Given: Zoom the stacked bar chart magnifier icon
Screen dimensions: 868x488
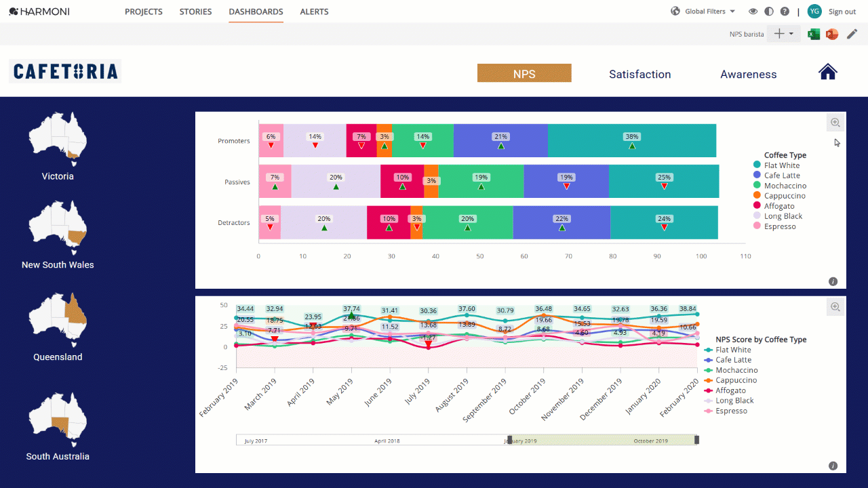Looking at the screenshot, I should 835,123.
